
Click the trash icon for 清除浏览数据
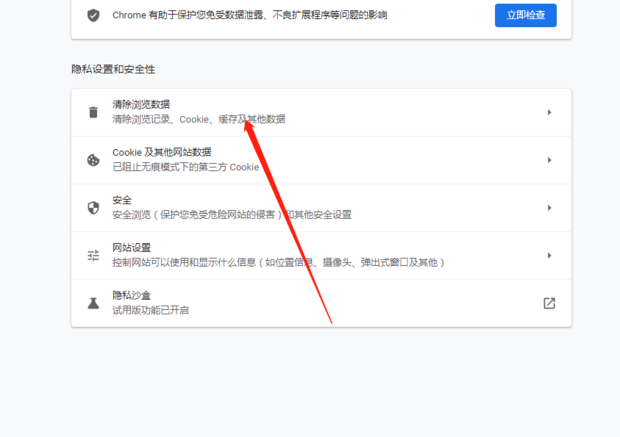click(x=93, y=112)
